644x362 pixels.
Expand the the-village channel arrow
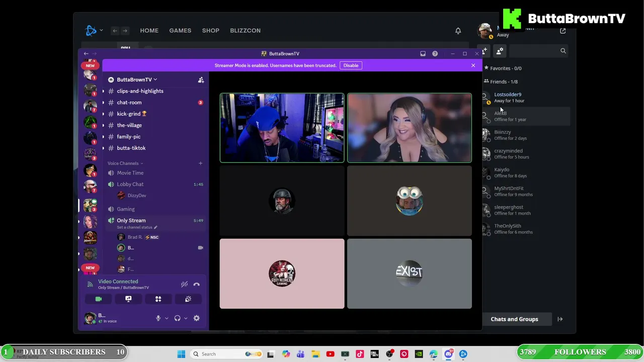tap(103, 125)
